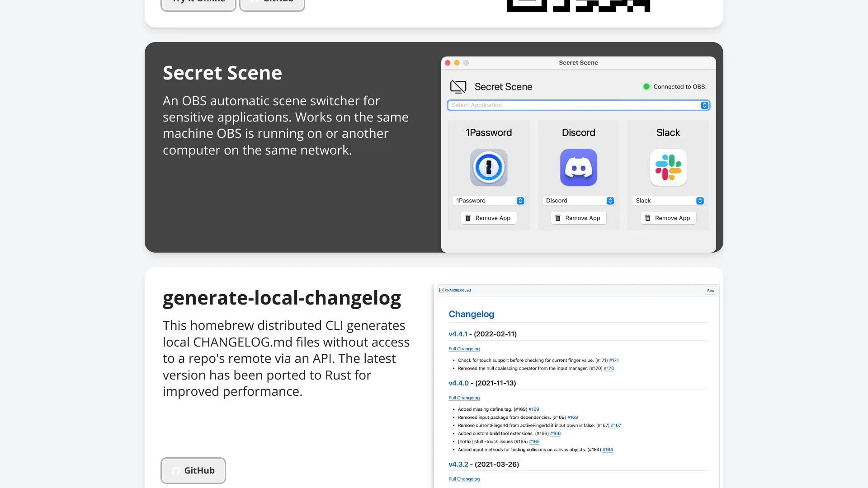
Task: Open pull request link #169
Action: [533, 409]
